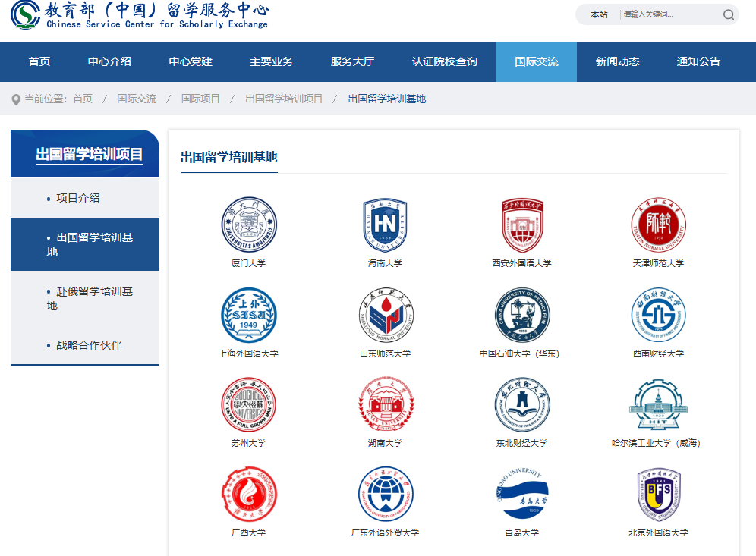
Task: Click the Qingdao University 青岛大学 logo
Action: [522, 492]
